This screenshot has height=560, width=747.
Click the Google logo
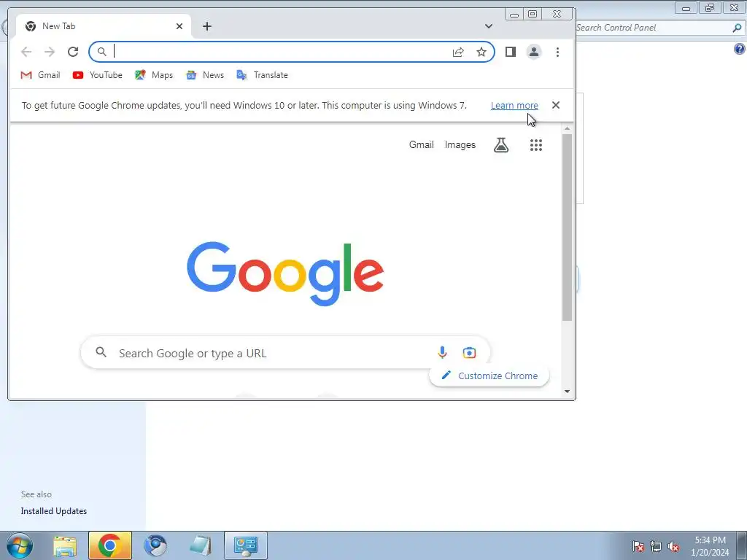(x=285, y=273)
